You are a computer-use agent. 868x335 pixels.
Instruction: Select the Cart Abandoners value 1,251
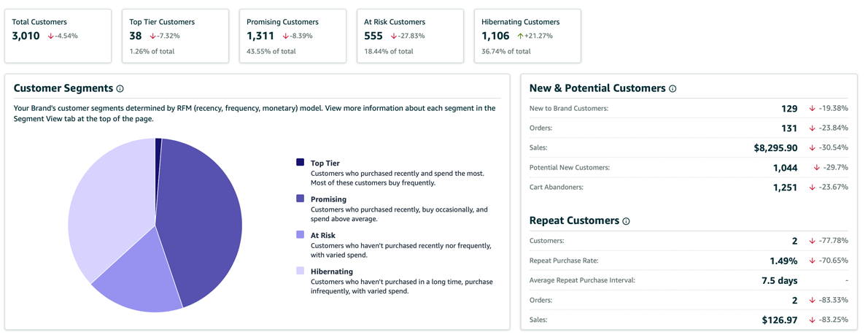[785, 188]
